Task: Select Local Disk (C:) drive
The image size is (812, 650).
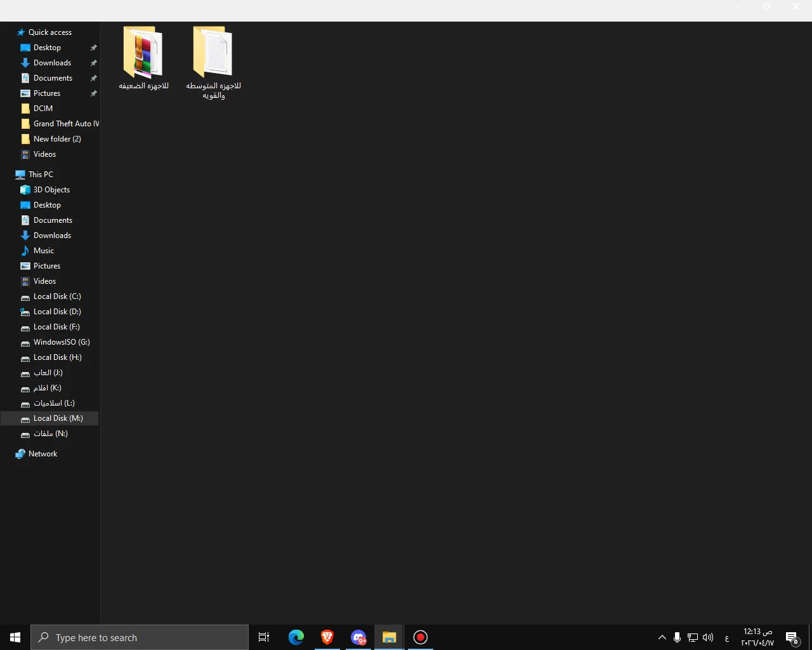Action: [57, 296]
